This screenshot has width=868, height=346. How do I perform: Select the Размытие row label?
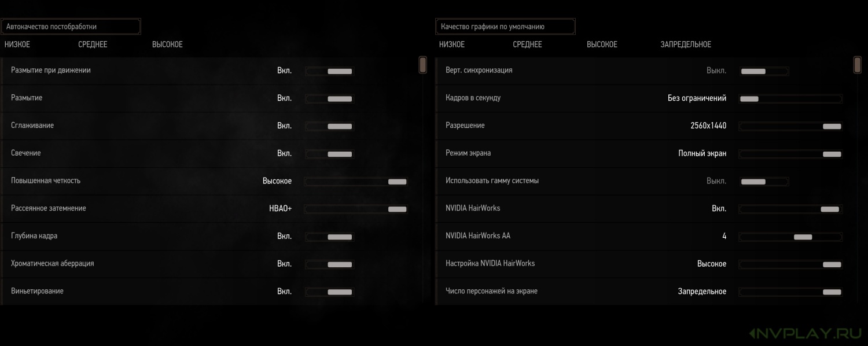pyautogui.click(x=27, y=98)
